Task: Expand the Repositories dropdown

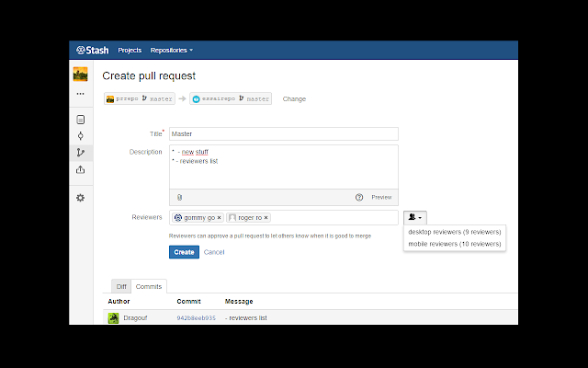Action: 172,50
